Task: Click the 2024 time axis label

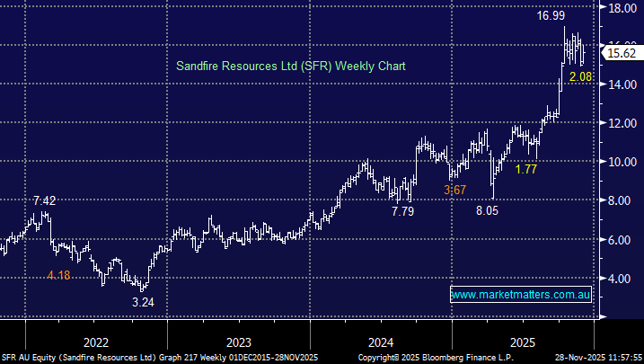Action: 381,342
